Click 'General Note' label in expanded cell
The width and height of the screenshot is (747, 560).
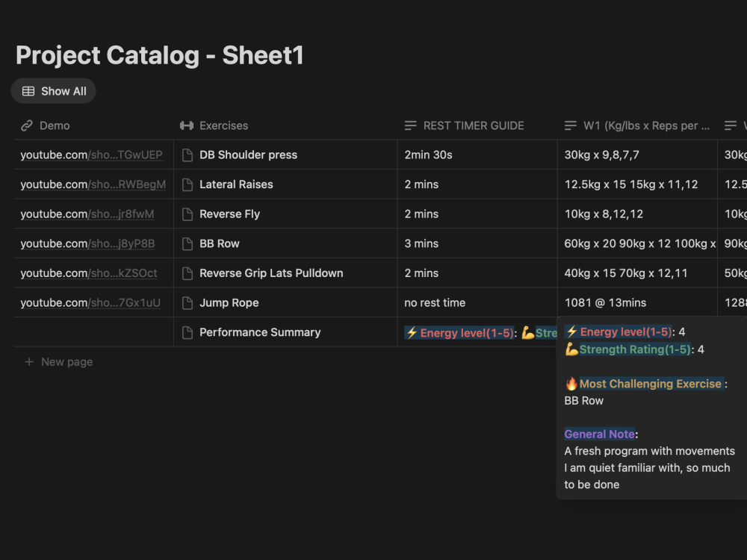click(599, 435)
